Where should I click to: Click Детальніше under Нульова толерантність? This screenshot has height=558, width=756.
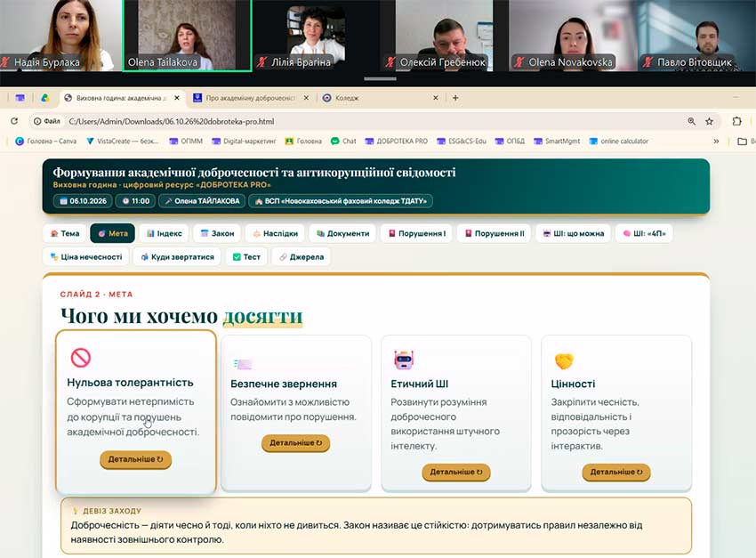coord(136,459)
